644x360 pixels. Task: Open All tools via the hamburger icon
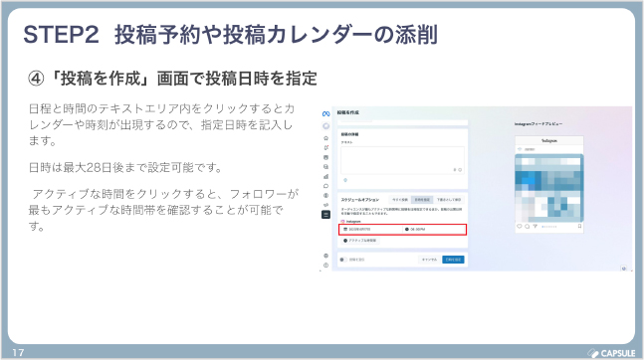325,214
